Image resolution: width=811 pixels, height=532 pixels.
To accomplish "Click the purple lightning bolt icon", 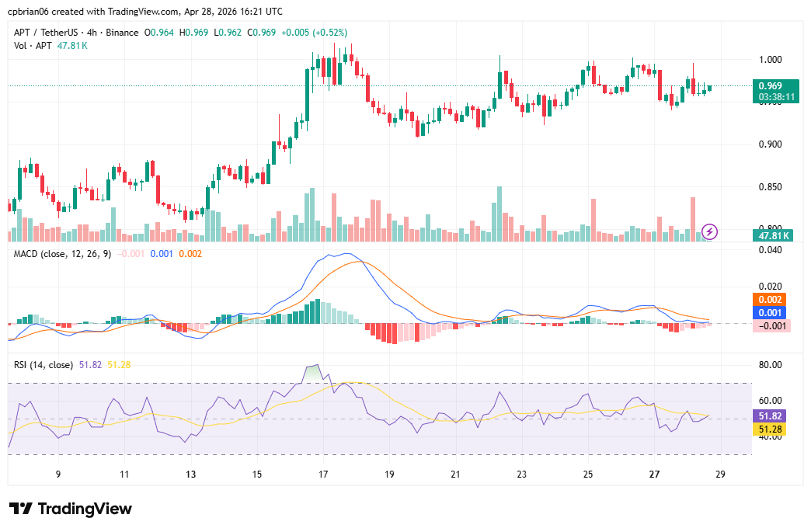I will (x=709, y=231).
